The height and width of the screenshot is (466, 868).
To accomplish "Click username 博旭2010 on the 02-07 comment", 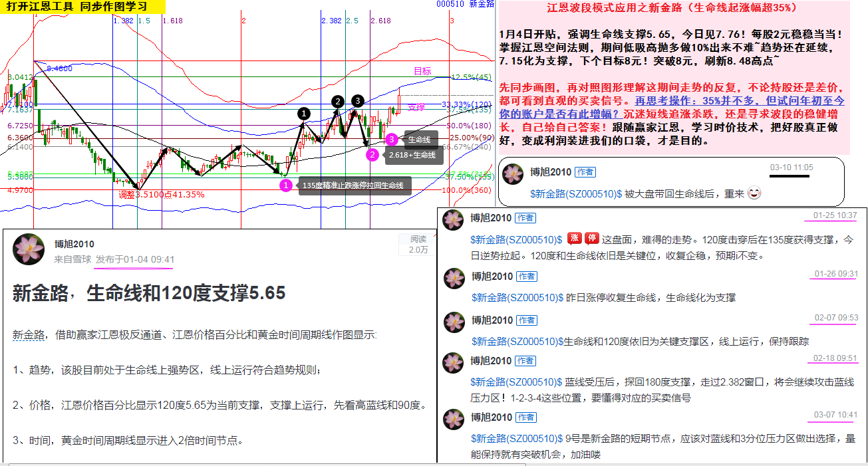I will 492,321.
